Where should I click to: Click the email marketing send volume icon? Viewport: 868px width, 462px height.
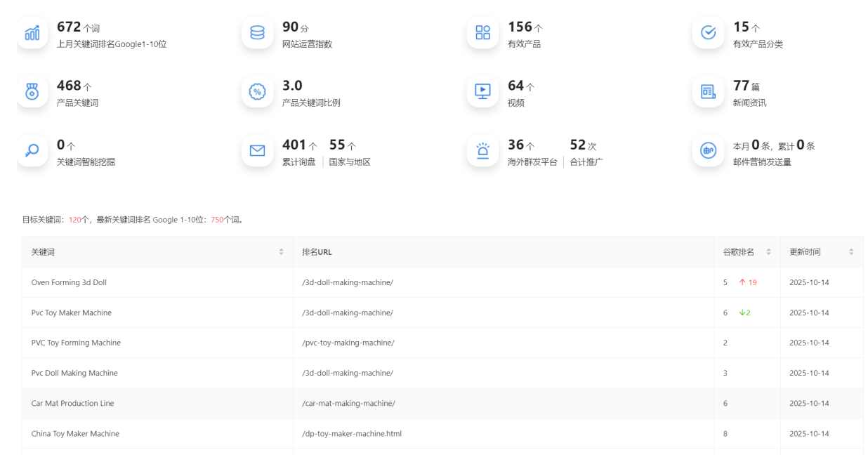[709, 150]
